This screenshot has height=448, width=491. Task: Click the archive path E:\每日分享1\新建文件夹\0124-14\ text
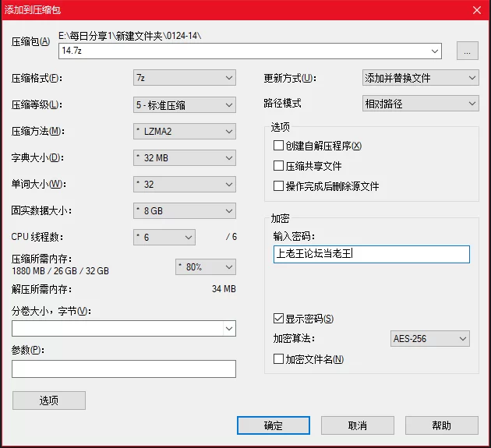(x=129, y=36)
